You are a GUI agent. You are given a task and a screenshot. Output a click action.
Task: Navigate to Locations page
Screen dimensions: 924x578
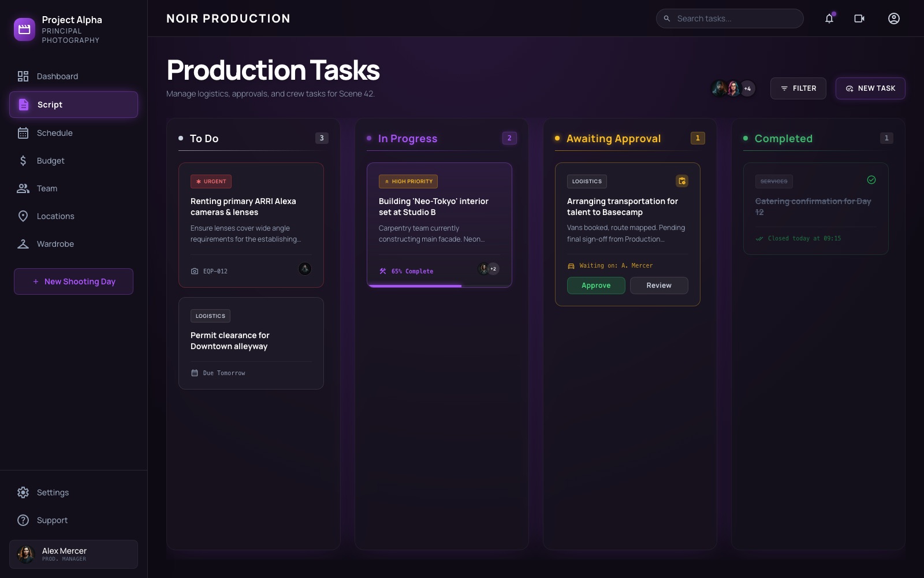click(73, 216)
